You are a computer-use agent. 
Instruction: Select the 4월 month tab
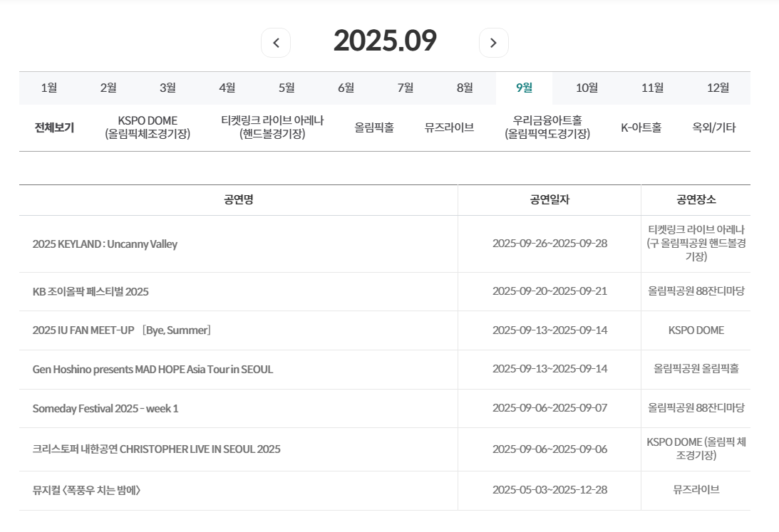click(227, 88)
